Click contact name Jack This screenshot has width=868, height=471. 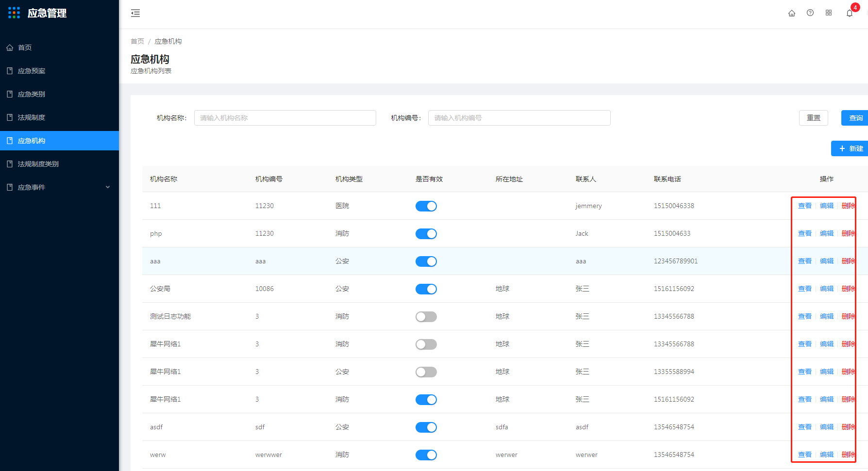click(582, 233)
